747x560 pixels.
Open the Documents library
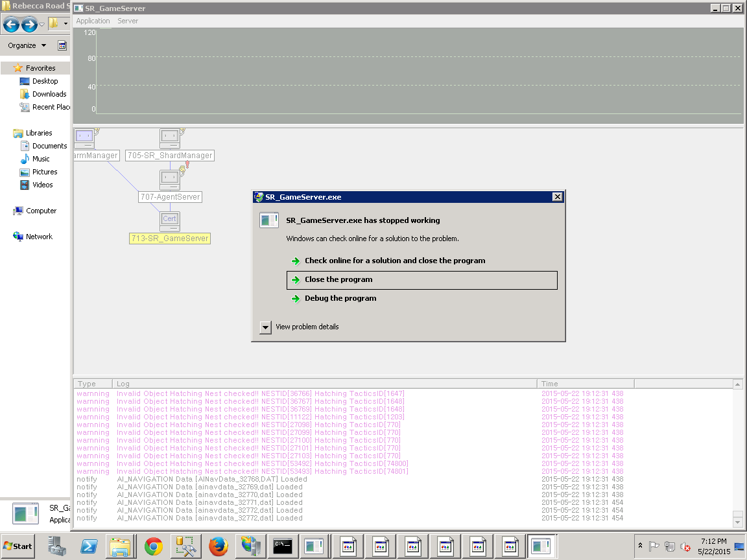tap(49, 146)
